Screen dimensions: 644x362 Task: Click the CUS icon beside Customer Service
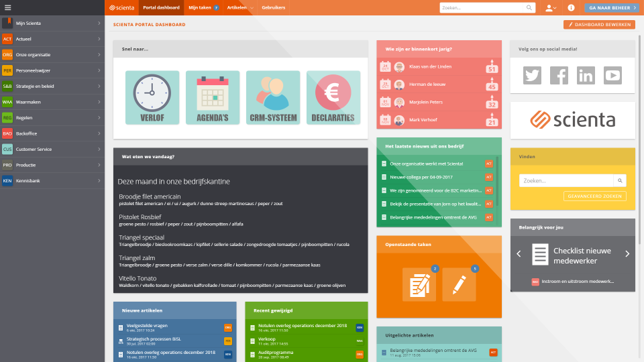click(7, 149)
